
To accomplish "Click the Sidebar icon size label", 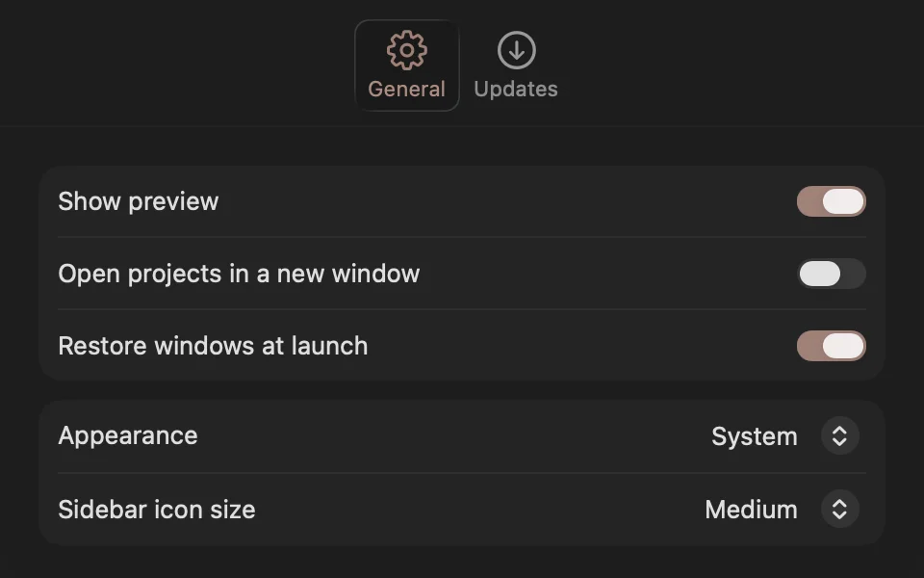I will pyautogui.click(x=157, y=509).
